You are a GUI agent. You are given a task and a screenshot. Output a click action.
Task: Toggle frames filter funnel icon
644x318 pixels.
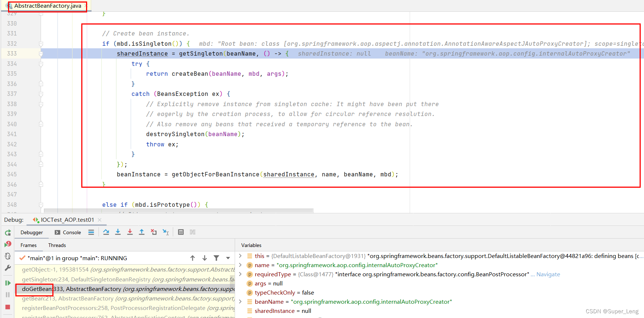tap(216, 258)
